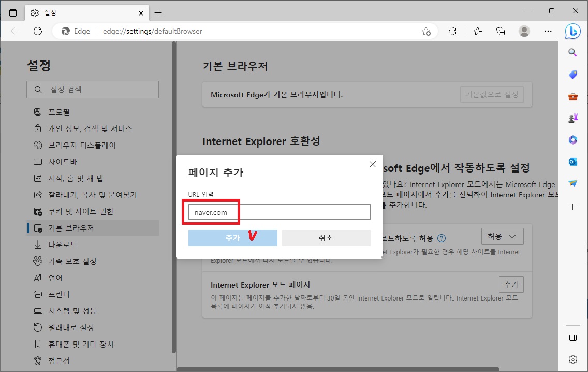
Task: Open 브라우저 디스플레이 section
Action: 93,145
